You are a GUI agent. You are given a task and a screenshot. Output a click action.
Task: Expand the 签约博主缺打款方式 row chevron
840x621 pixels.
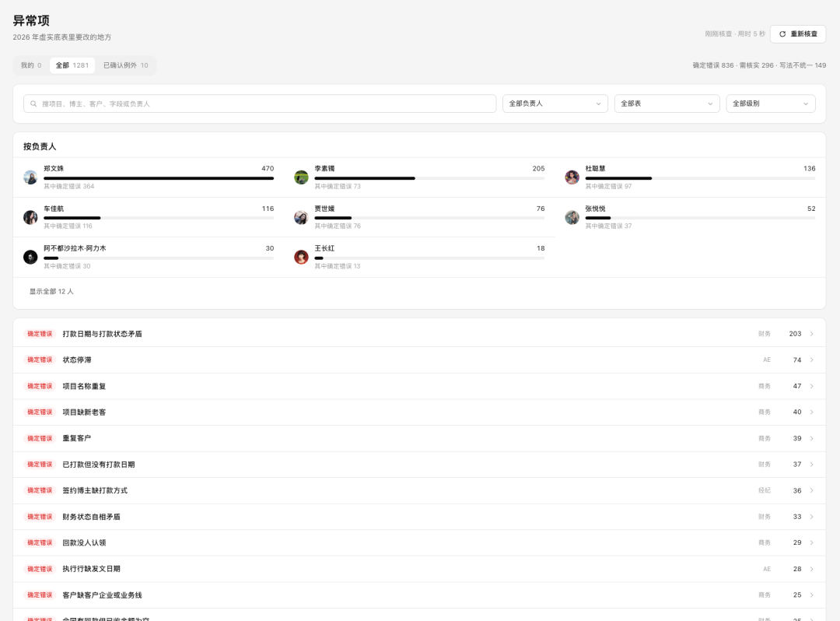coord(811,491)
